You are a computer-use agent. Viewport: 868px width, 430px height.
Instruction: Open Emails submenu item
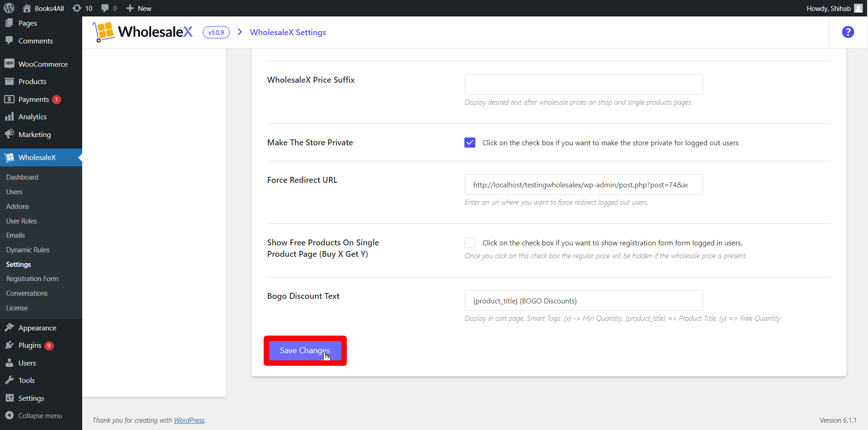click(16, 235)
